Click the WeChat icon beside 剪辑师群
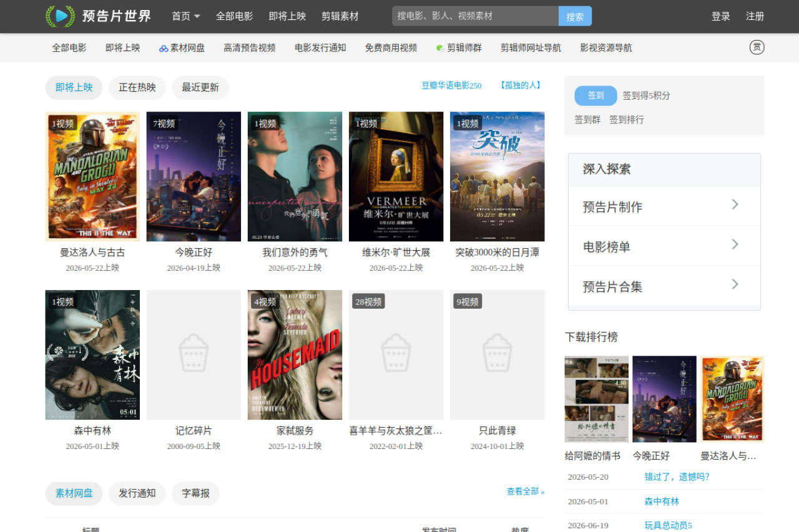This screenshot has width=799, height=532. [440, 48]
